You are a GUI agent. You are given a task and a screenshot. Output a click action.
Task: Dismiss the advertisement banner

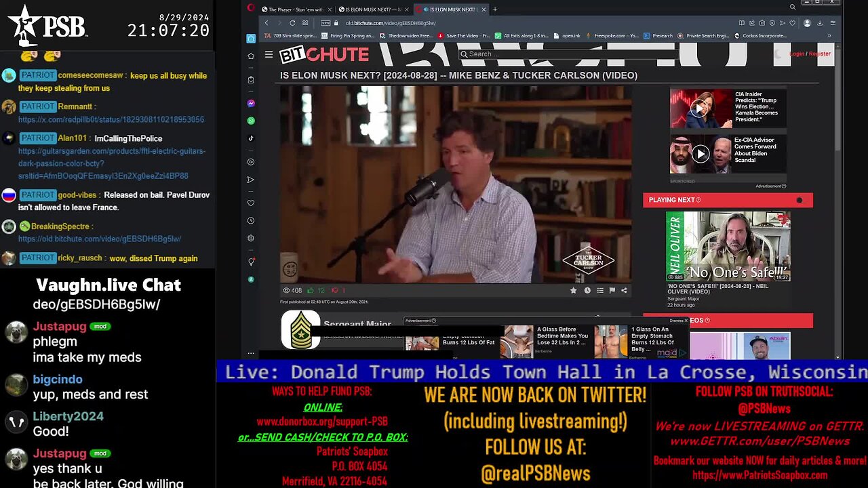679,321
